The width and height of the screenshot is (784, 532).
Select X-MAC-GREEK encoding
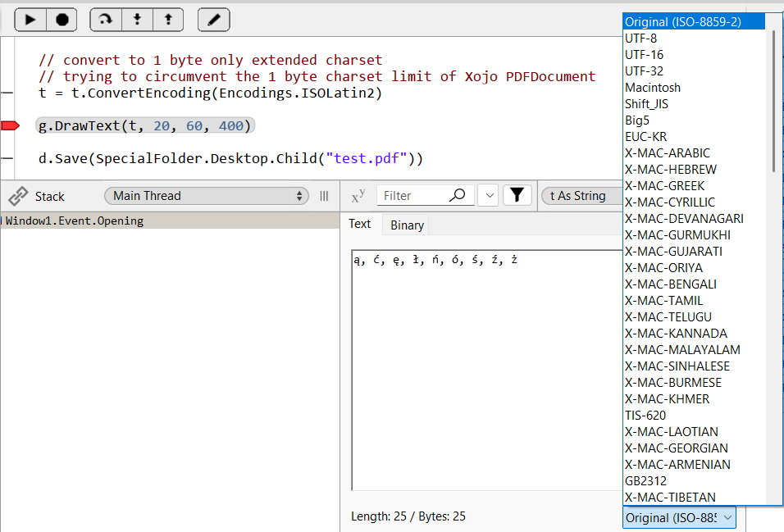(694, 186)
